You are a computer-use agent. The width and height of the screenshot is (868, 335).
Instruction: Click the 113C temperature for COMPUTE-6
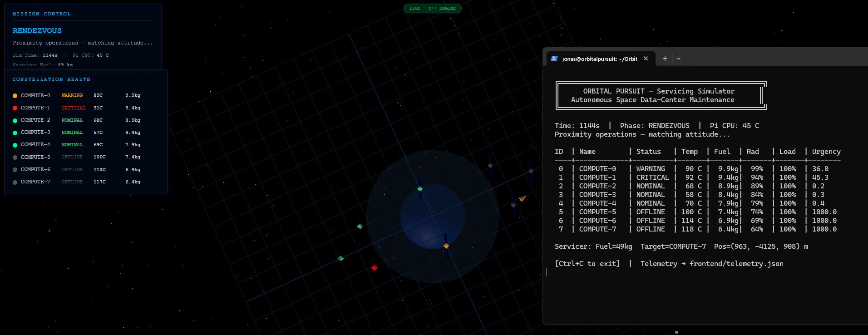pos(99,170)
